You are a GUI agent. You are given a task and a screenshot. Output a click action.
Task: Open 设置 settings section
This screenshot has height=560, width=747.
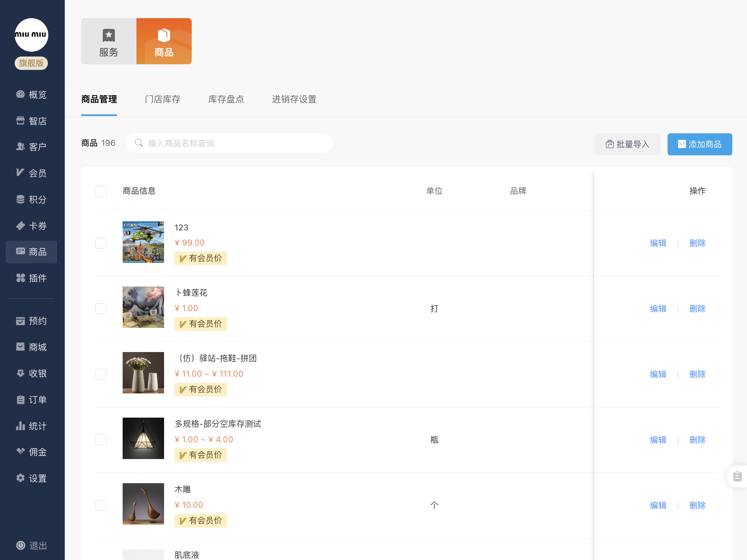(32, 478)
